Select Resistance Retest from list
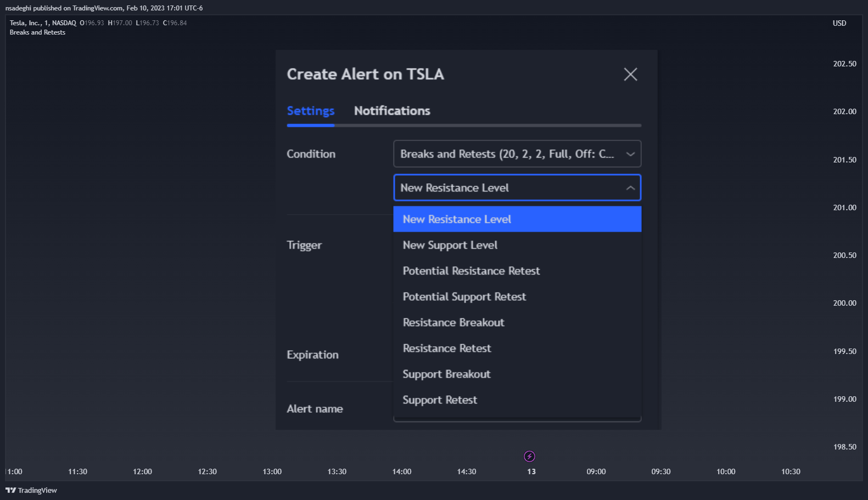The width and height of the screenshot is (868, 500). [517, 348]
